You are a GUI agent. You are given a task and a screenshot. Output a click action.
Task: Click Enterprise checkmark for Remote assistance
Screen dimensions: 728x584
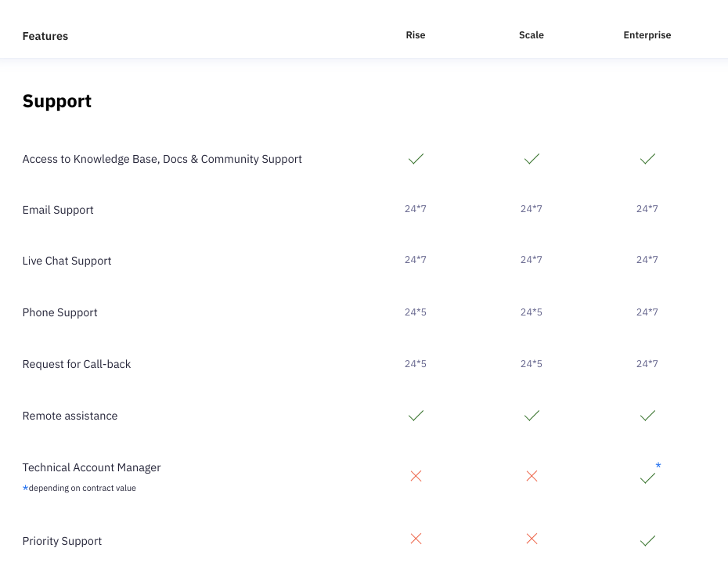coord(647,416)
